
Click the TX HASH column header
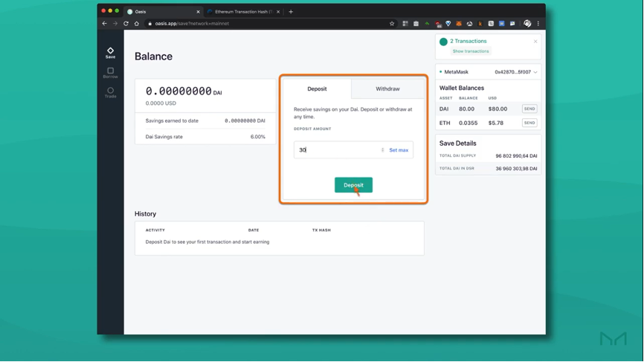321,230
